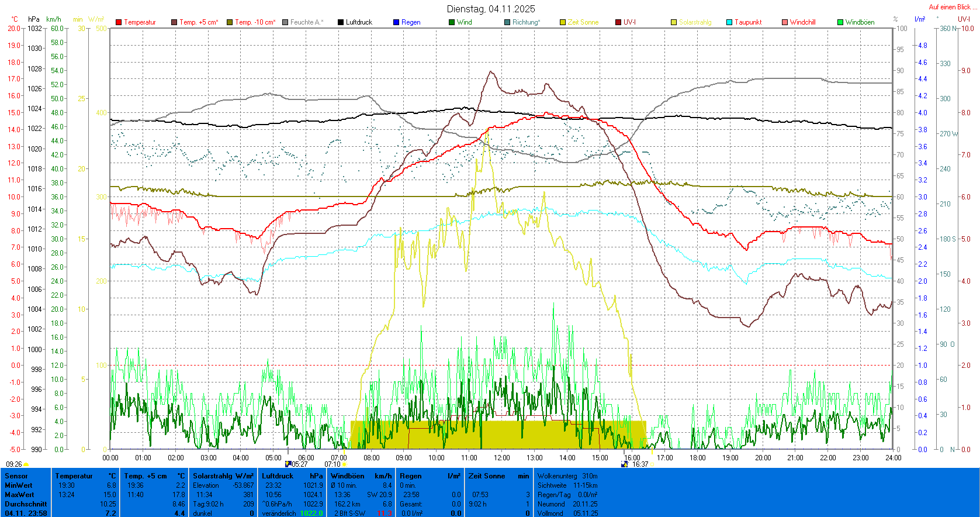
Task: Click the Luftdruck column header in table
Action: click(278, 476)
